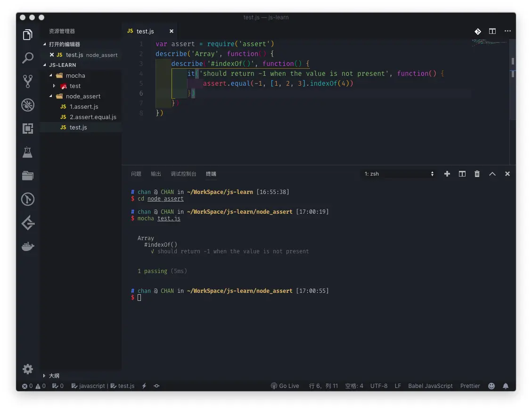Open the Project Manager folder icon
Viewport: 532px width, 411px height.
coord(27,176)
